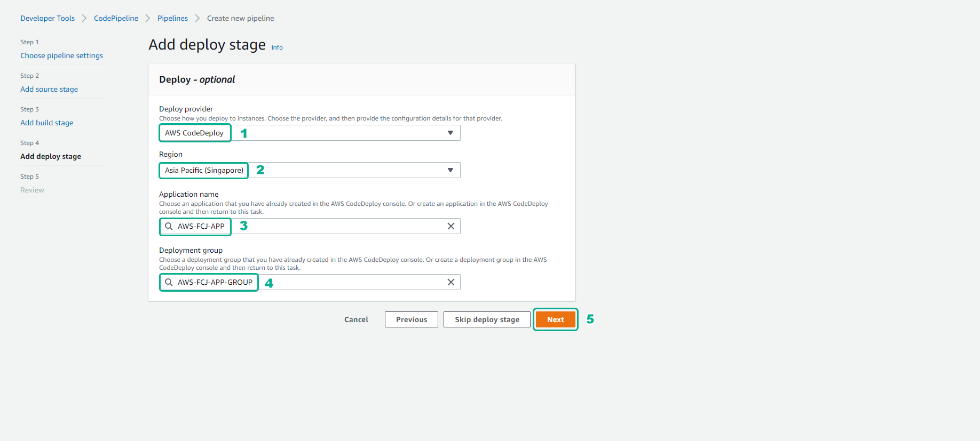Click the Deployment group search icon

(x=169, y=282)
